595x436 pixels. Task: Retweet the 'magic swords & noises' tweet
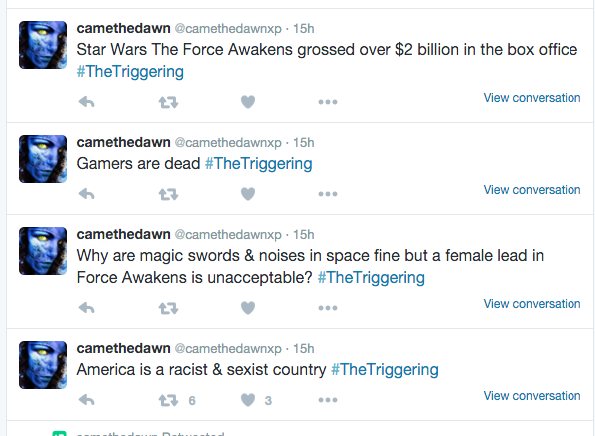click(x=168, y=308)
